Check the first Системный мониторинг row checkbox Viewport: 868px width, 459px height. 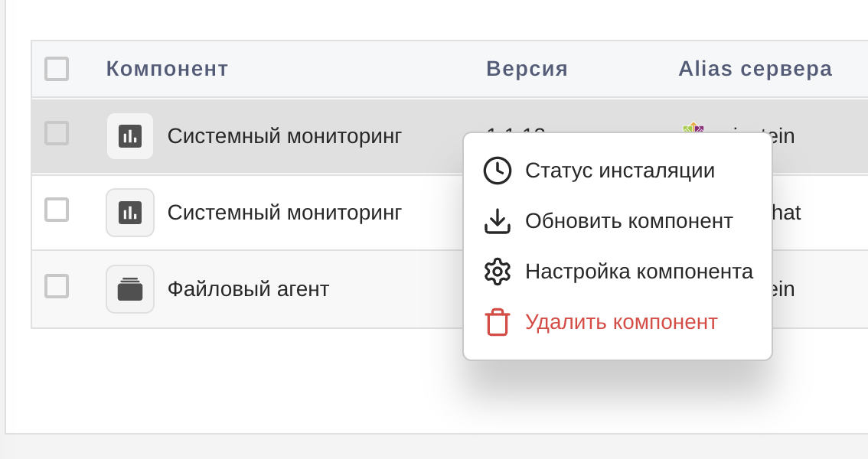[57, 135]
